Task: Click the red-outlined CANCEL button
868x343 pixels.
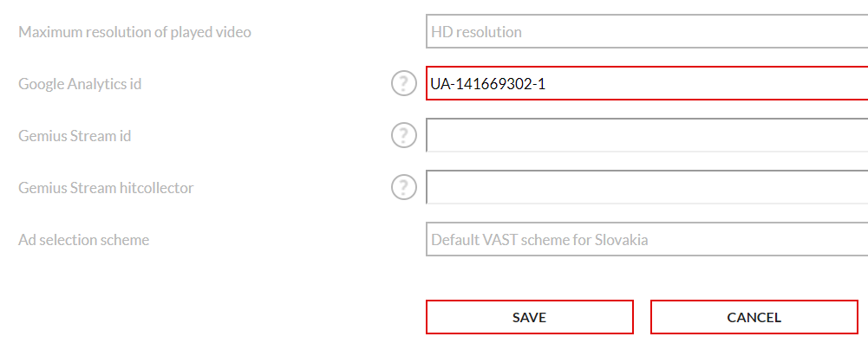Action: (x=754, y=317)
